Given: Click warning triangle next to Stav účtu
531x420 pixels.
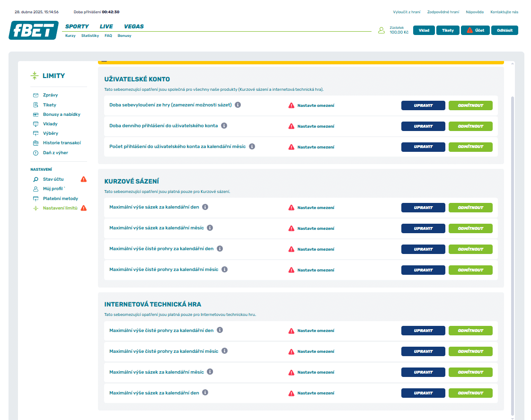Looking at the screenshot, I should pos(84,179).
